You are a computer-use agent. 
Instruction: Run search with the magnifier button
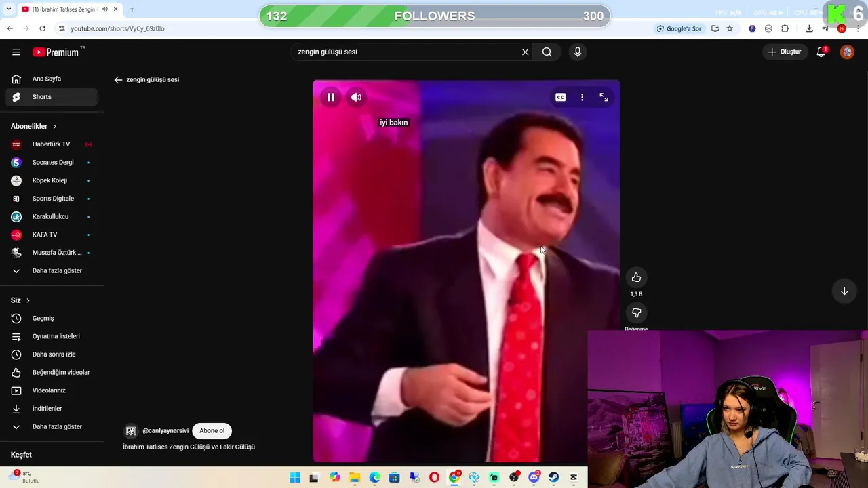tap(547, 52)
